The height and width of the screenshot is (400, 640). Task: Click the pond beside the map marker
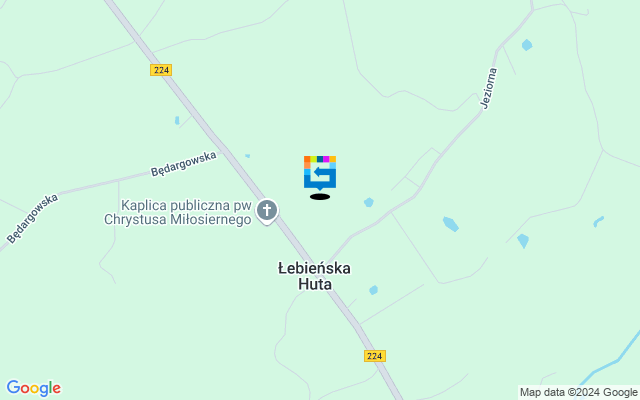pyautogui.click(x=369, y=202)
